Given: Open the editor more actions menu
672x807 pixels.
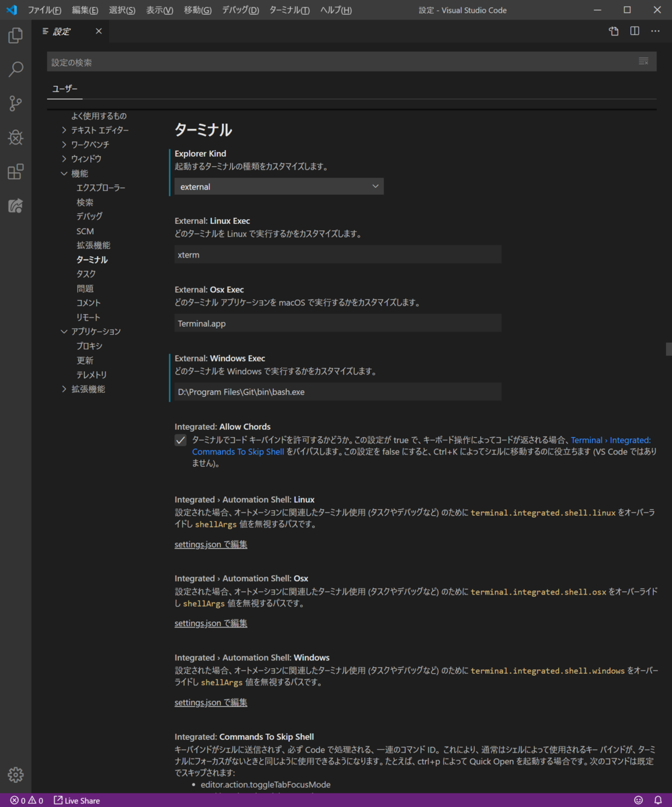Looking at the screenshot, I should (655, 32).
